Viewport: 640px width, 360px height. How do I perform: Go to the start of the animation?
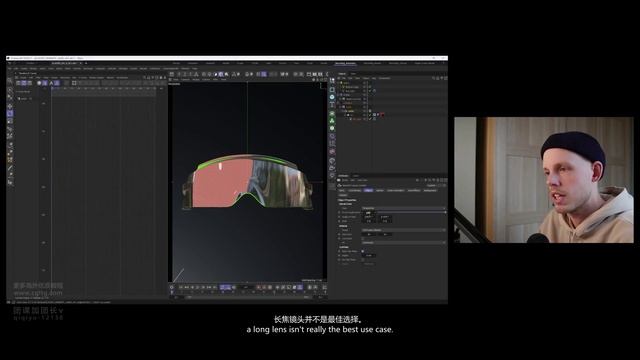[x=180, y=287]
